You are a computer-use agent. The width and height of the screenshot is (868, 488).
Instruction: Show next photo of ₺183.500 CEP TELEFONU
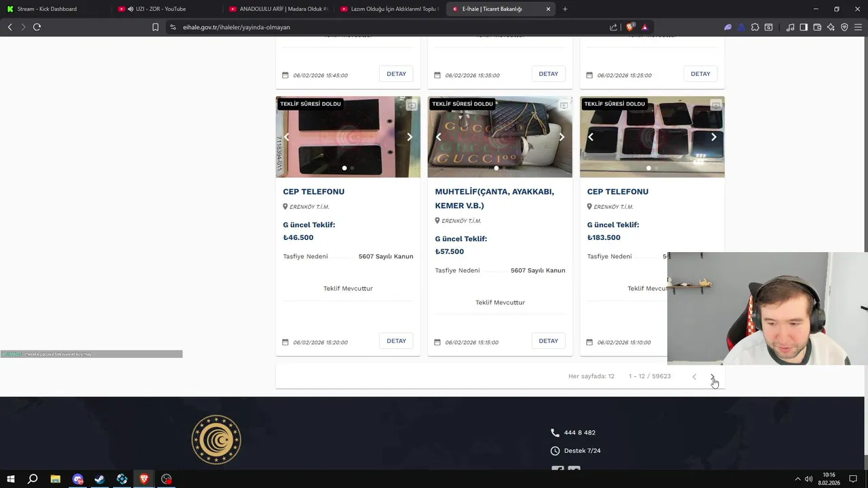pyautogui.click(x=713, y=137)
